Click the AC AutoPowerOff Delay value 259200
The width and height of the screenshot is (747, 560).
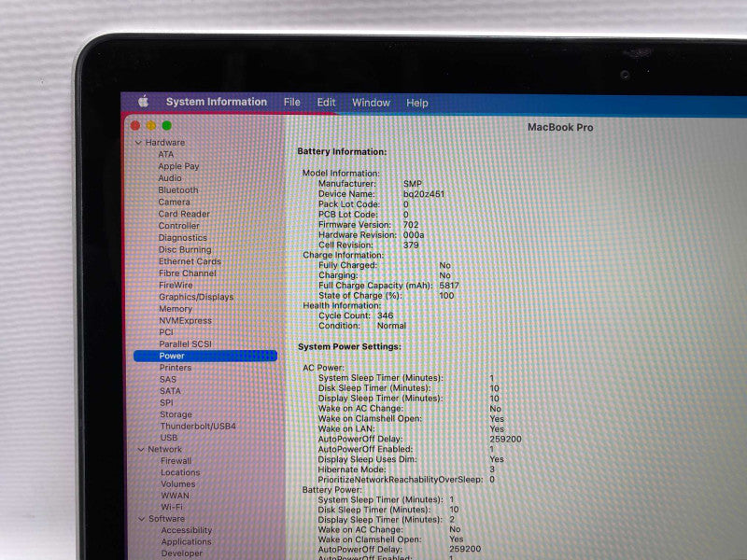505,439
